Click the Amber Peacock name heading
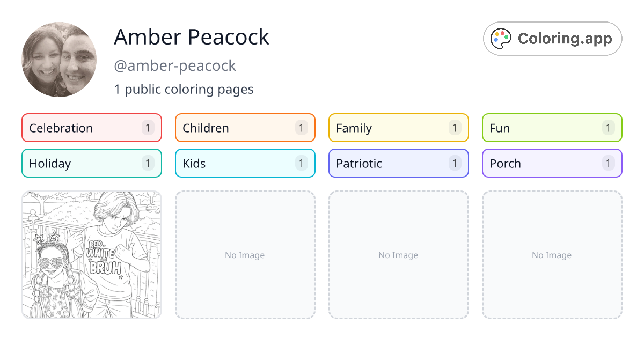The width and height of the screenshot is (644, 338). [x=192, y=37]
